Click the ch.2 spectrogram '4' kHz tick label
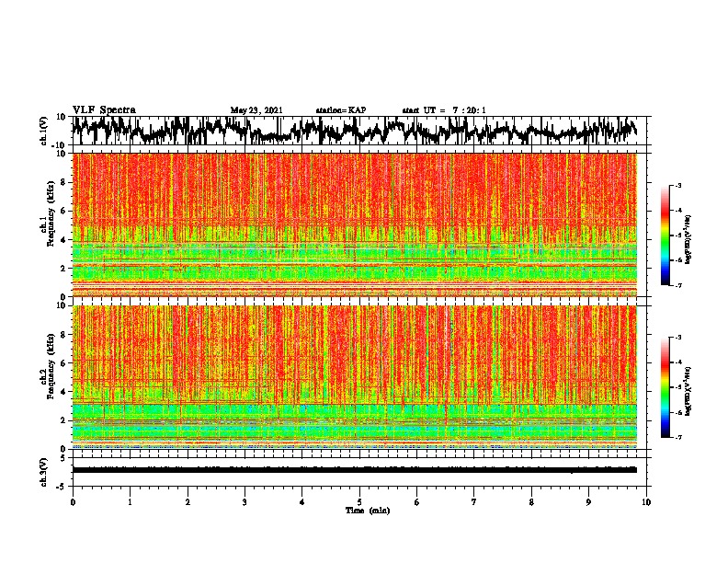 (64, 392)
